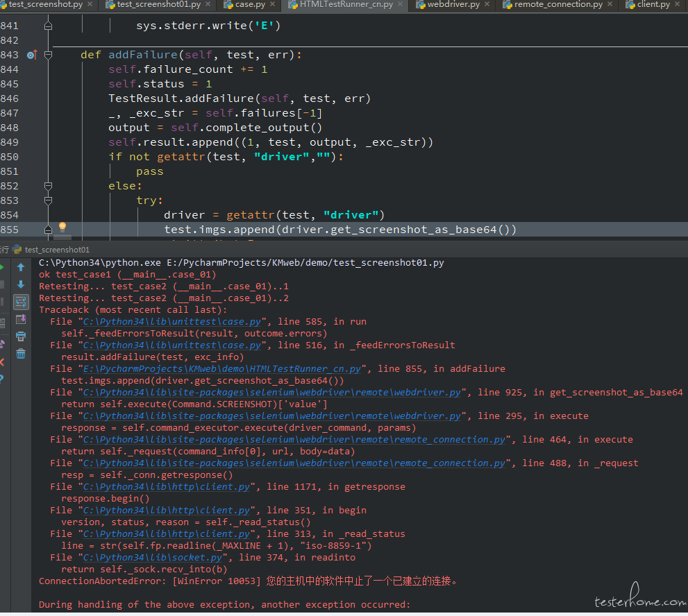The width and height of the screenshot is (688, 616).
Task: Click the 'output = self.complete_output()' line
Action: tap(215, 128)
